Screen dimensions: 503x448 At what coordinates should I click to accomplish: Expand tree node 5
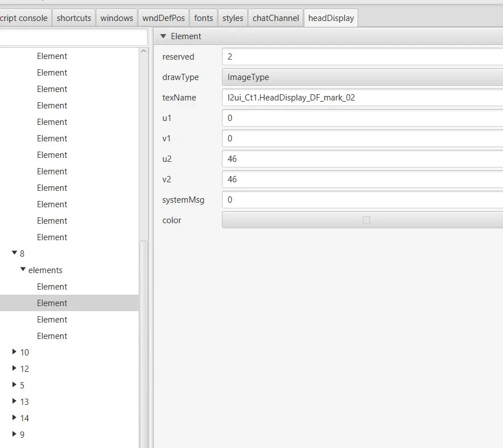[x=14, y=384]
